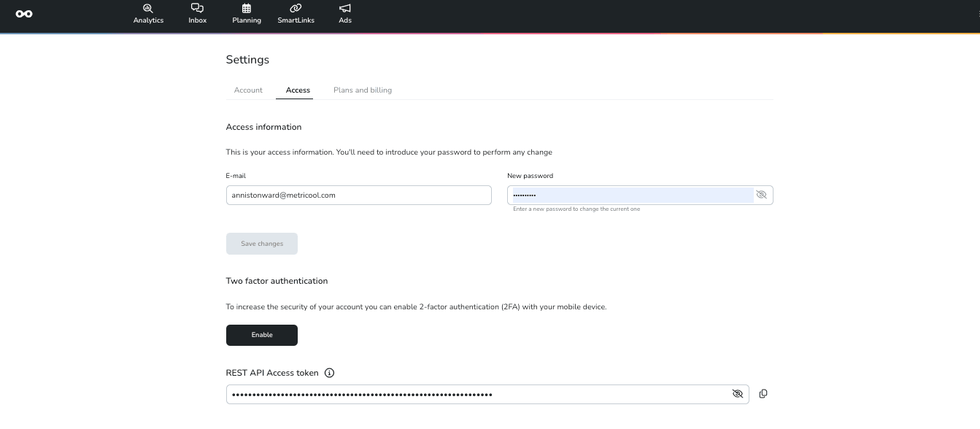Switch to the Account tab
Viewport: 980px width, 429px height.
tap(248, 90)
